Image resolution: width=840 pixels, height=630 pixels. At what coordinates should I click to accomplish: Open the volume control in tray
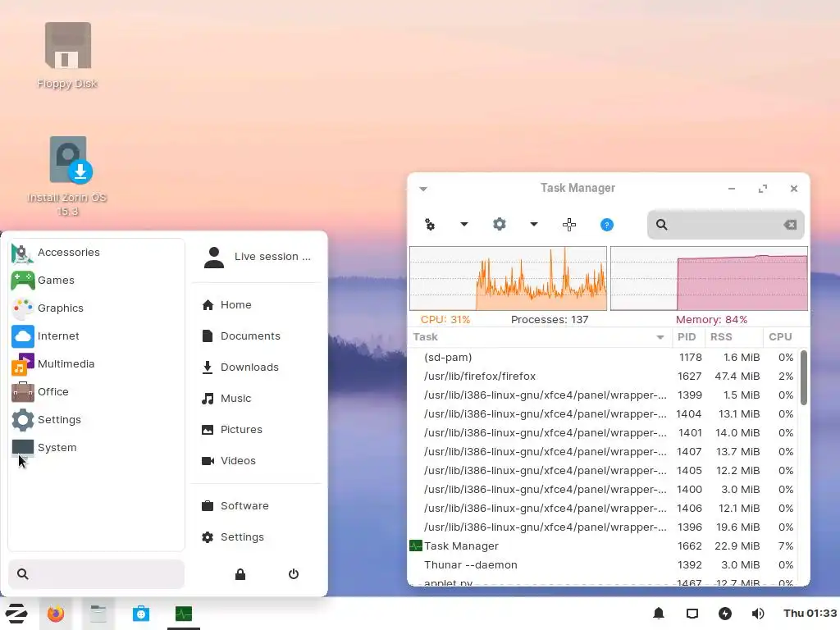click(758, 614)
